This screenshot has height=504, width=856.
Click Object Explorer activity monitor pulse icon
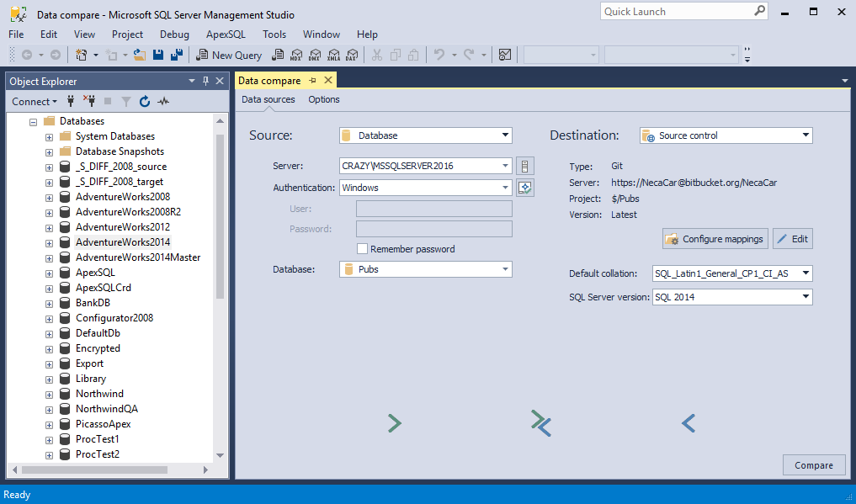pos(163,101)
